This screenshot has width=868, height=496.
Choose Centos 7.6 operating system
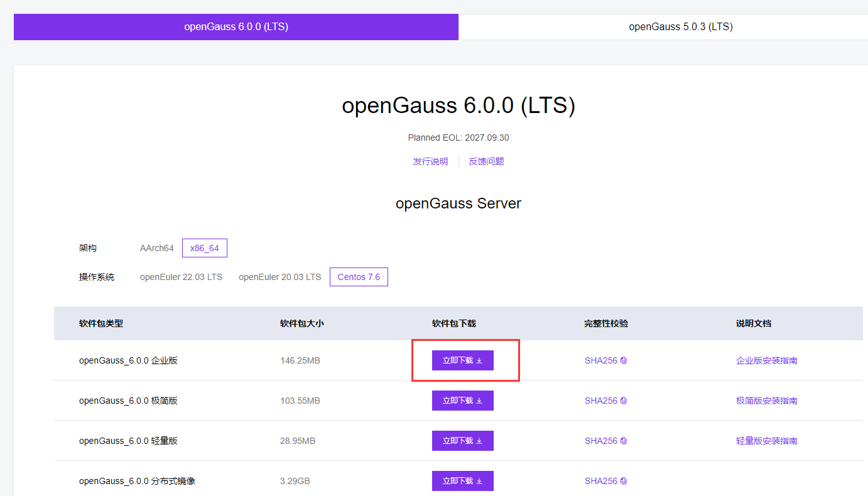tap(359, 277)
